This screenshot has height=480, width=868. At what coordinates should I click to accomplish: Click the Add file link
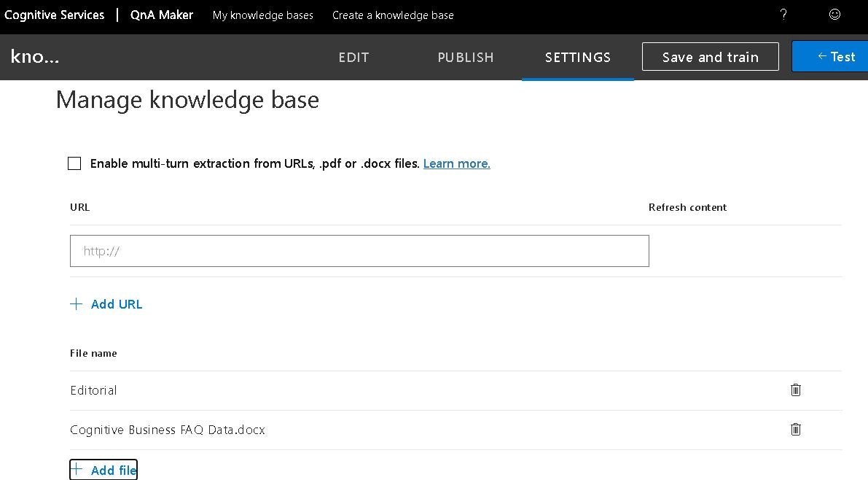pos(114,471)
